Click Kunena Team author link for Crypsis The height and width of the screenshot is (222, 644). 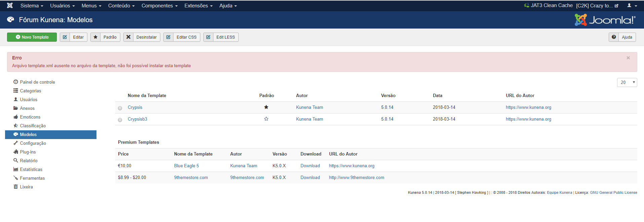click(x=309, y=107)
